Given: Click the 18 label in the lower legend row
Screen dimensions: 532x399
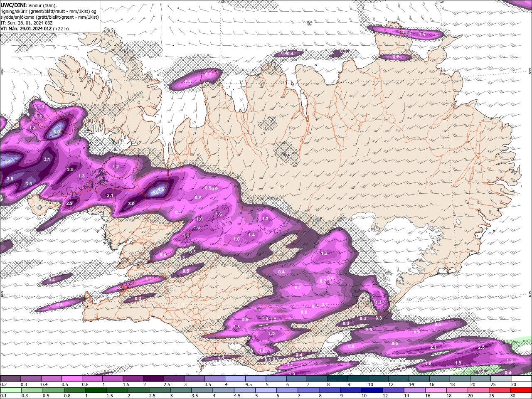Looking at the screenshot, I should 449,395.
